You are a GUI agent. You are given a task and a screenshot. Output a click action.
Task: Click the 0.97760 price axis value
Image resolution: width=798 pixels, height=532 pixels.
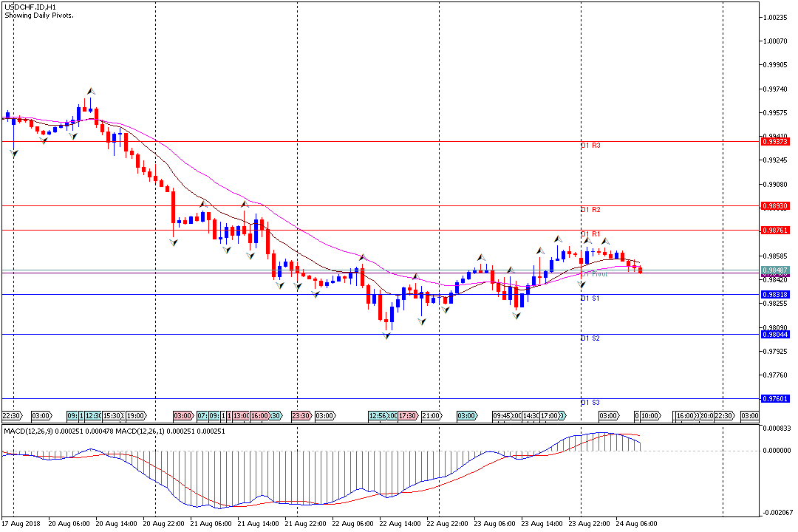pos(775,375)
